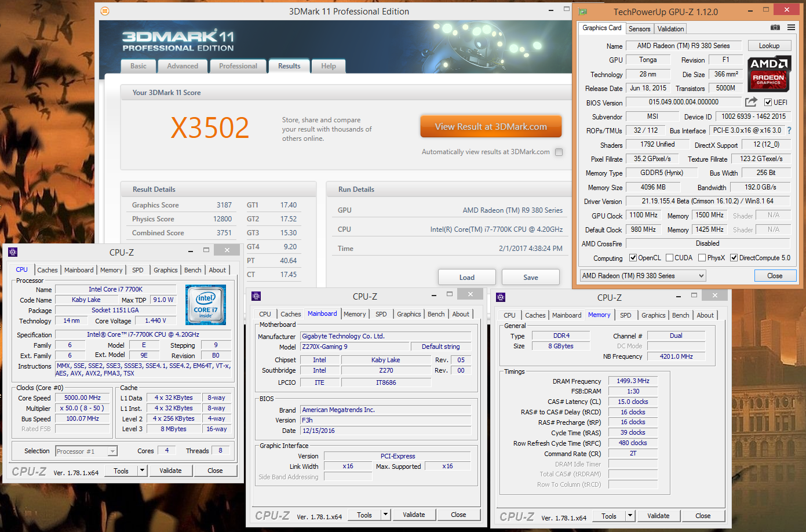
Task: Toggle the PhysX checkbox
Action: [x=702, y=258]
